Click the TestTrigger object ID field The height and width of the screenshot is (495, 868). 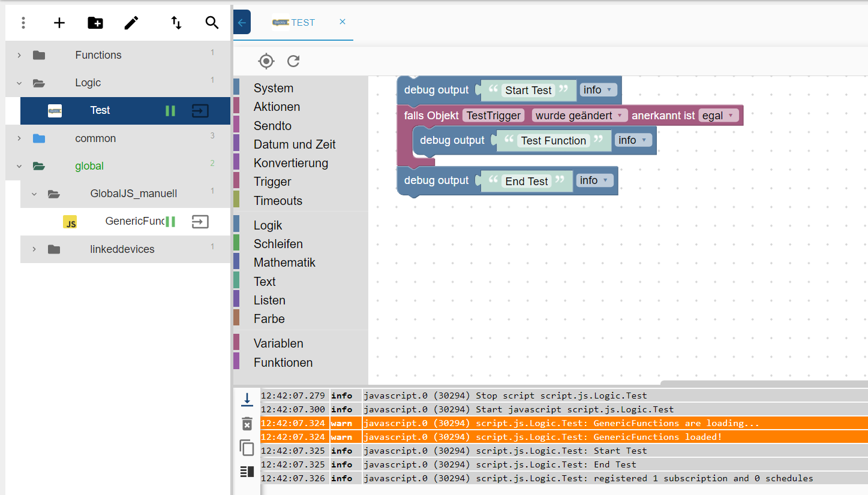(494, 116)
